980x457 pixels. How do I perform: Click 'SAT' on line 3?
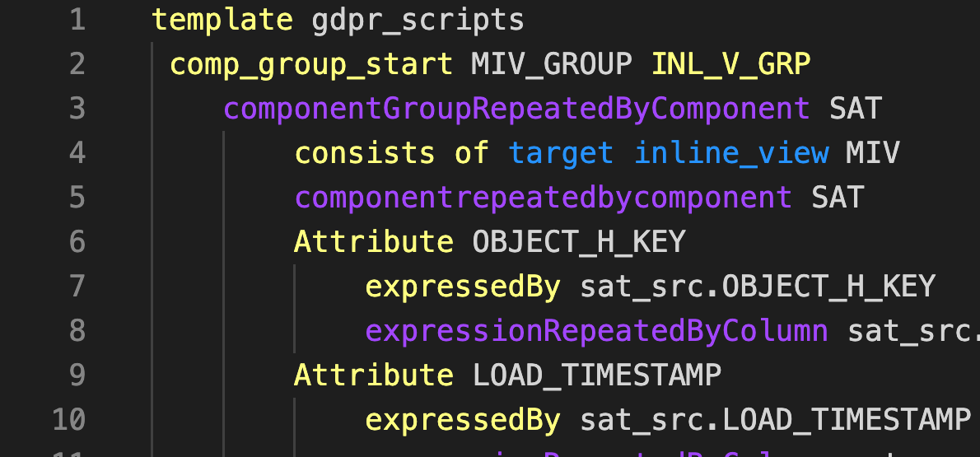(x=856, y=109)
